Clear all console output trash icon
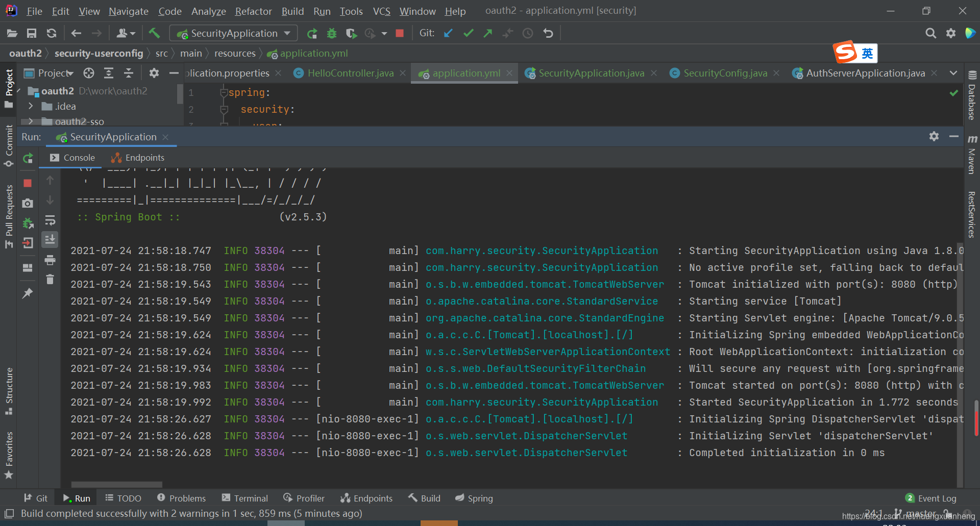Screen dimensions: 980x526 coord(50,279)
